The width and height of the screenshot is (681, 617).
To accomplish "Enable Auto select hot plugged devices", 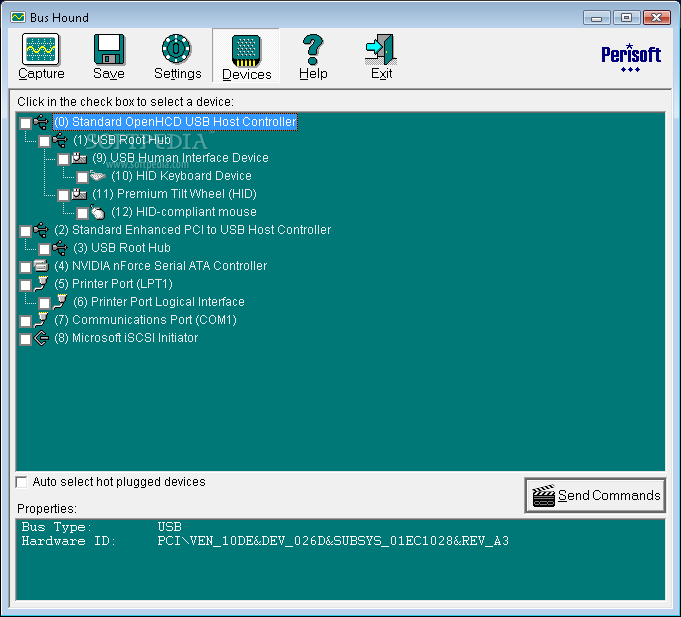I will 21,482.
